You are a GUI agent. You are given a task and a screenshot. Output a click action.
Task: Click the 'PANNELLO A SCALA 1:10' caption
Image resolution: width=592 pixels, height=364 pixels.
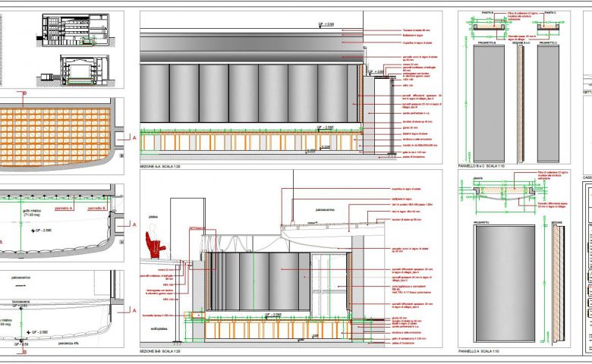(x=479, y=351)
